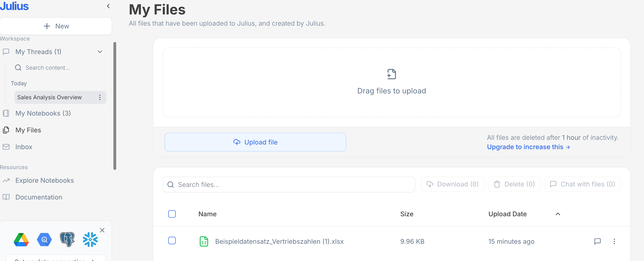Sort by Size column header
Screen dimensions: 644x261
pyautogui.click(x=406, y=214)
